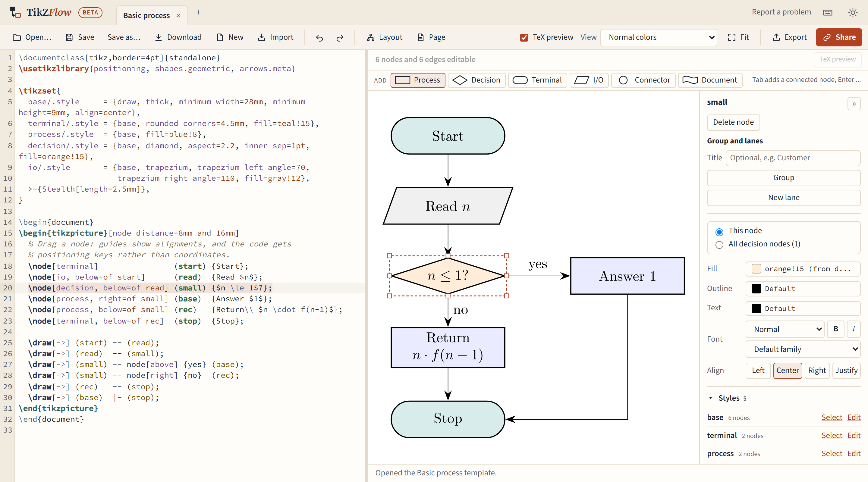Open keyboard shortcuts icon

827,12
